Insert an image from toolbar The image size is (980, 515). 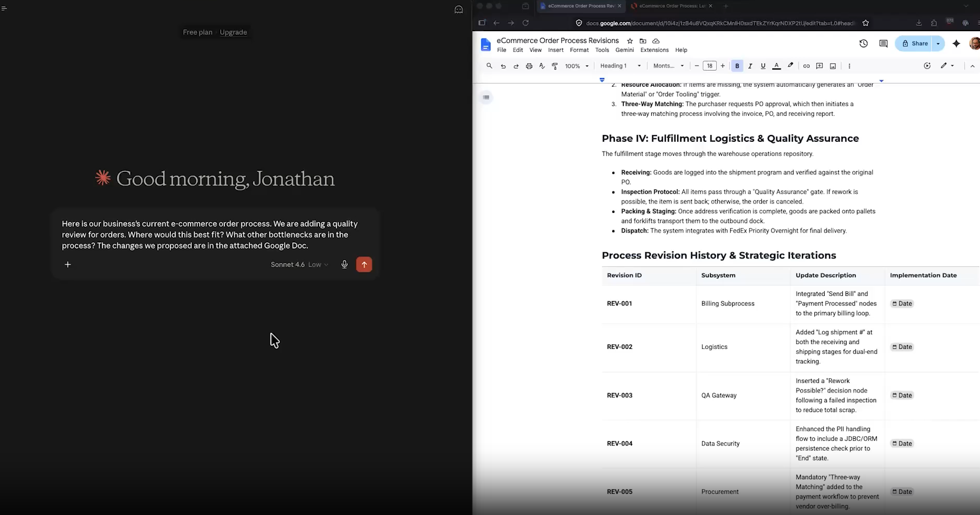pyautogui.click(x=833, y=66)
